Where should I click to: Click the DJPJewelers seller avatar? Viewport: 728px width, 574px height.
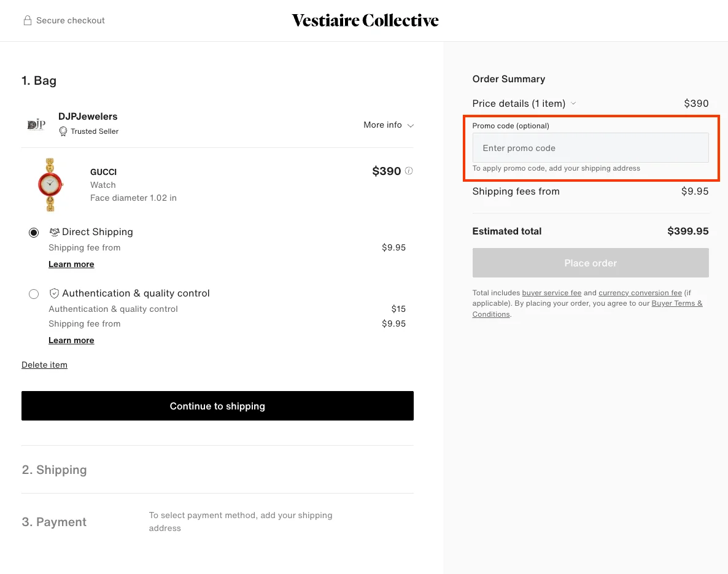pos(36,124)
